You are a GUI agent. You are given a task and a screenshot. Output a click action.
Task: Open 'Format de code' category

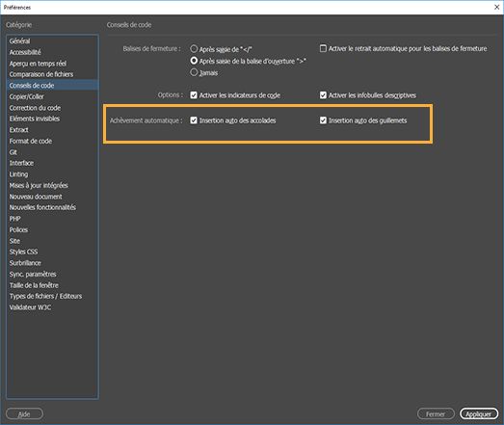52,141
